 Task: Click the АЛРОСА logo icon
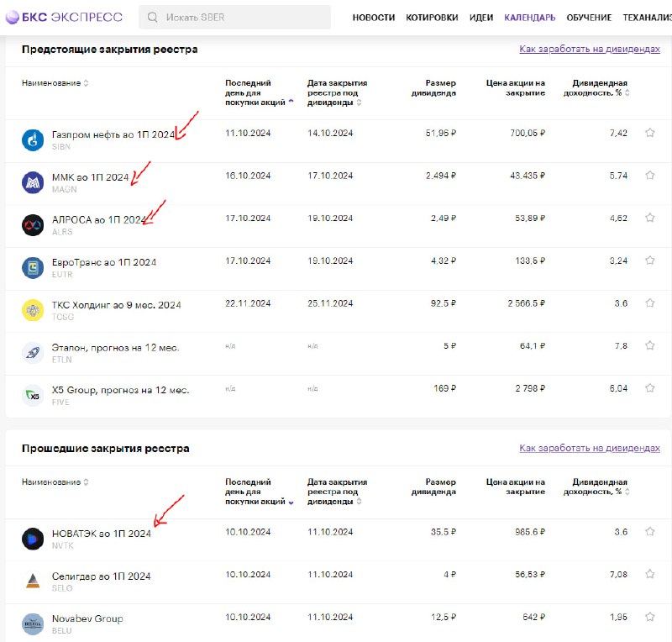coord(33,225)
